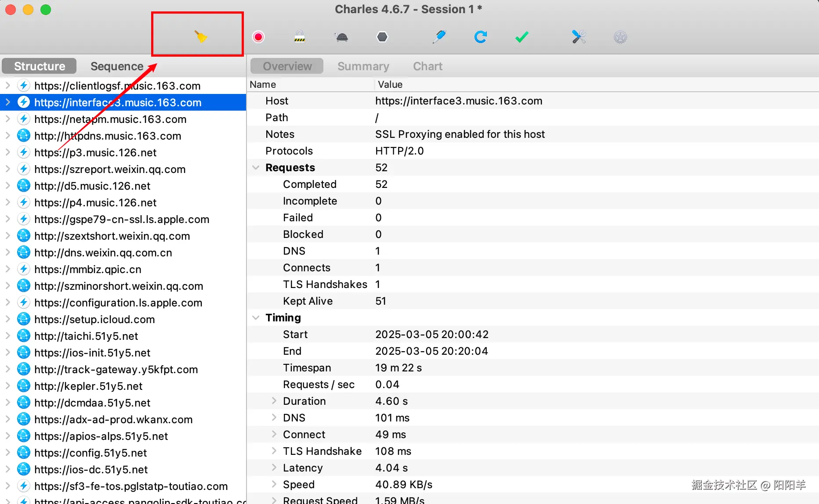This screenshot has height=504, width=819.
Task: Select http://szminorshort.weixin.qq.com host
Action: pyautogui.click(x=119, y=286)
